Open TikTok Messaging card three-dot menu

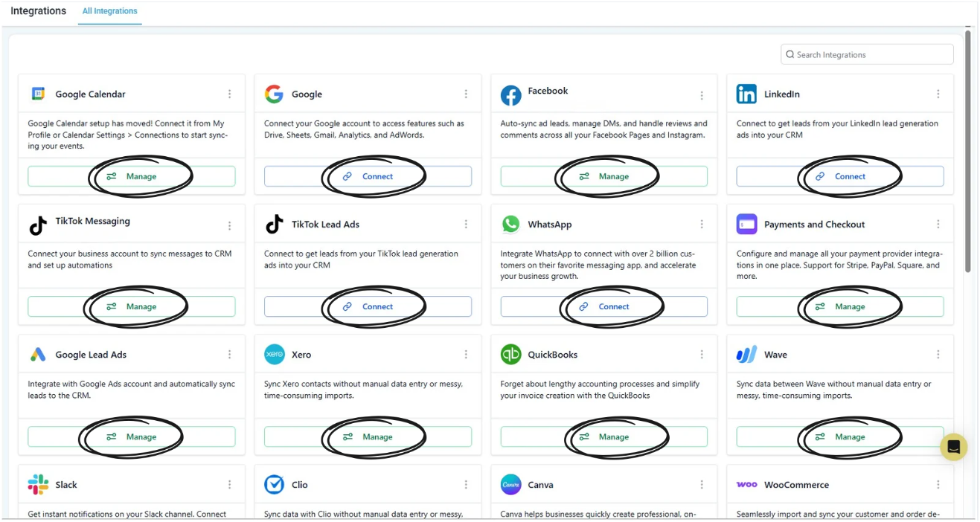[229, 226]
